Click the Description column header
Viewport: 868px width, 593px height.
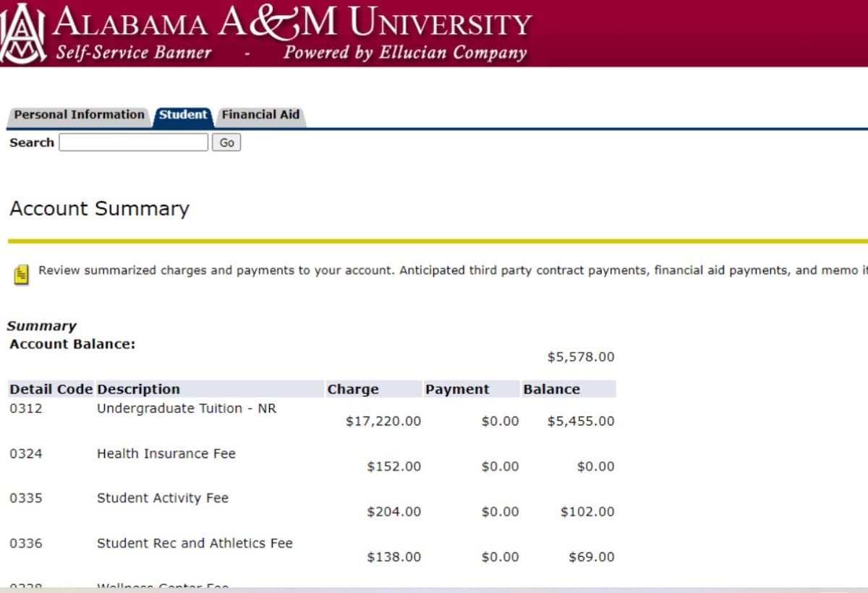pyautogui.click(x=138, y=389)
